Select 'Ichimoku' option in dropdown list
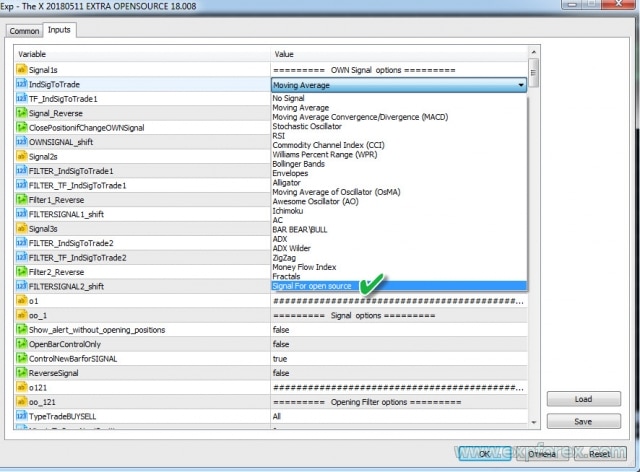Screen dimensions: 640x472 pos(289,211)
